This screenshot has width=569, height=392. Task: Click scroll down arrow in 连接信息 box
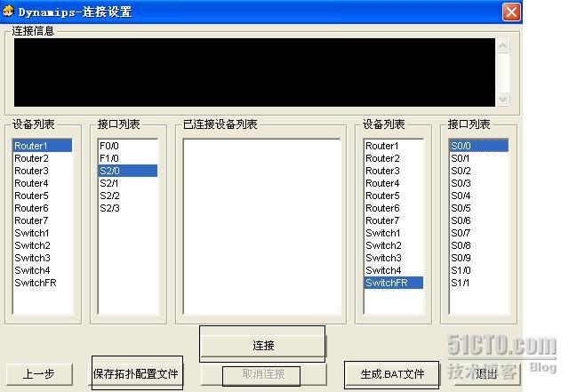point(502,99)
